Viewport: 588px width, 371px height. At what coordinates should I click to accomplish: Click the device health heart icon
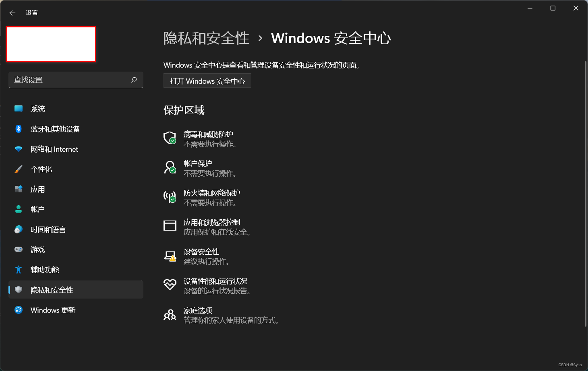[170, 285]
